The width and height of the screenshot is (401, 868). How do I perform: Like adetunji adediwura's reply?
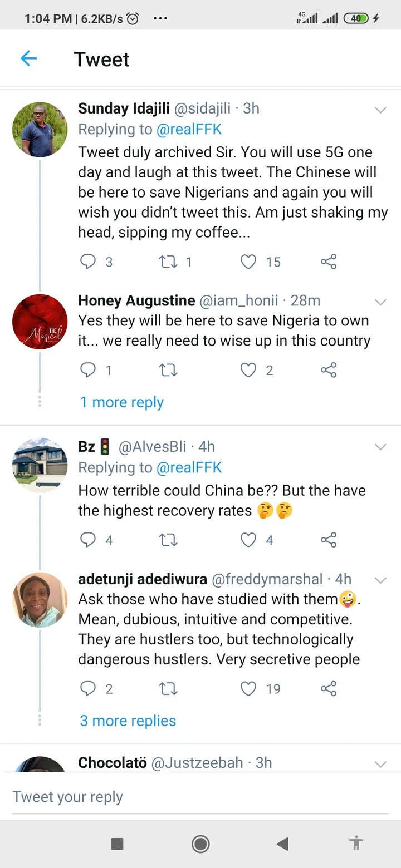(x=248, y=688)
